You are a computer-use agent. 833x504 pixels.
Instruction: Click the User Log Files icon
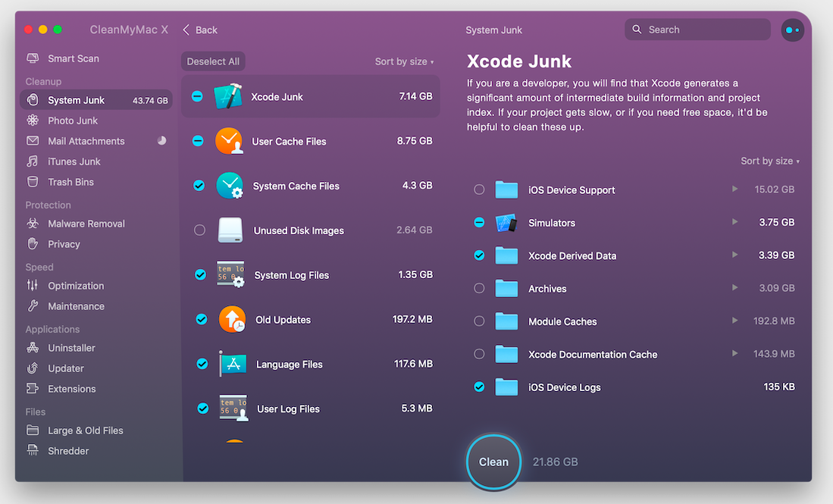pos(233,409)
